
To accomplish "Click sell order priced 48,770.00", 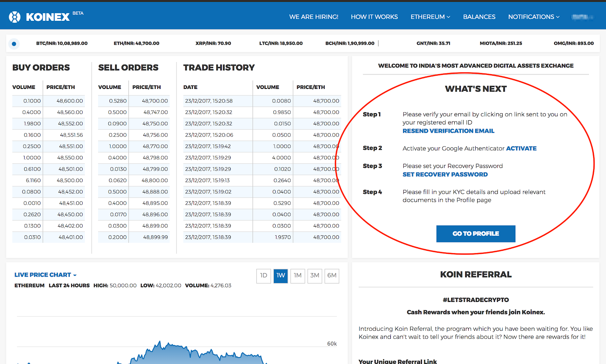I will (155, 146).
